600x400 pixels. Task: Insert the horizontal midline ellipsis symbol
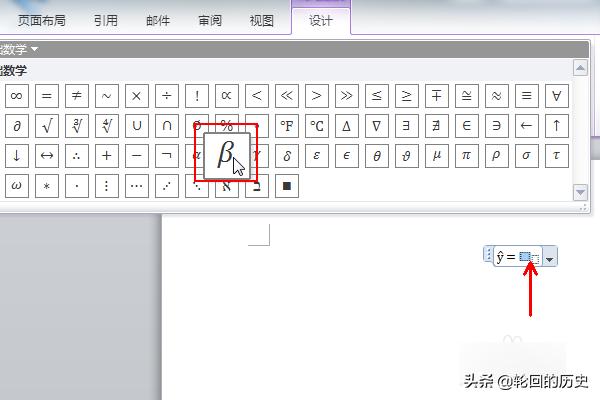[137, 186]
